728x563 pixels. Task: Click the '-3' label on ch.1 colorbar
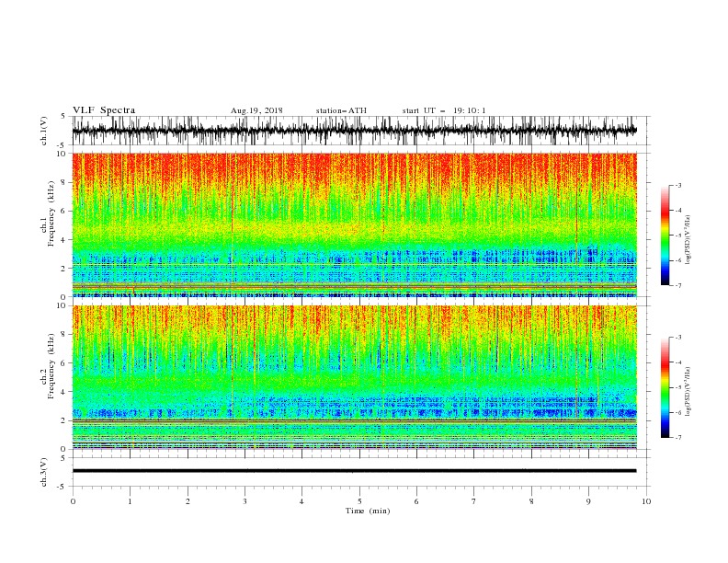(x=677, y=186)
